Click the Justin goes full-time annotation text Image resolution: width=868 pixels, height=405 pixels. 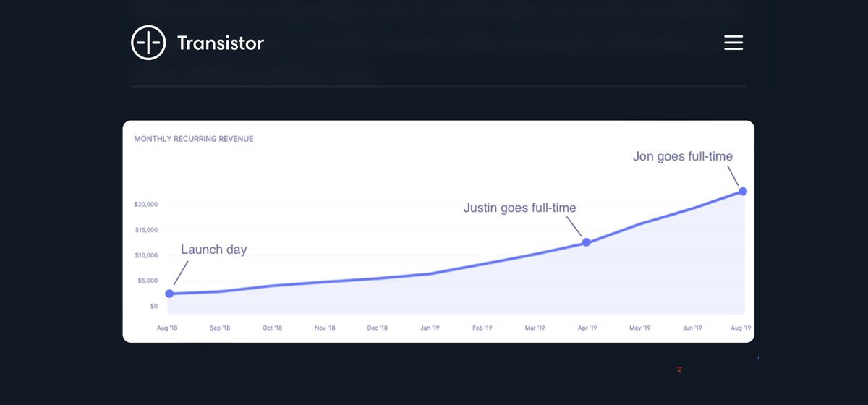tap(519, 208)
